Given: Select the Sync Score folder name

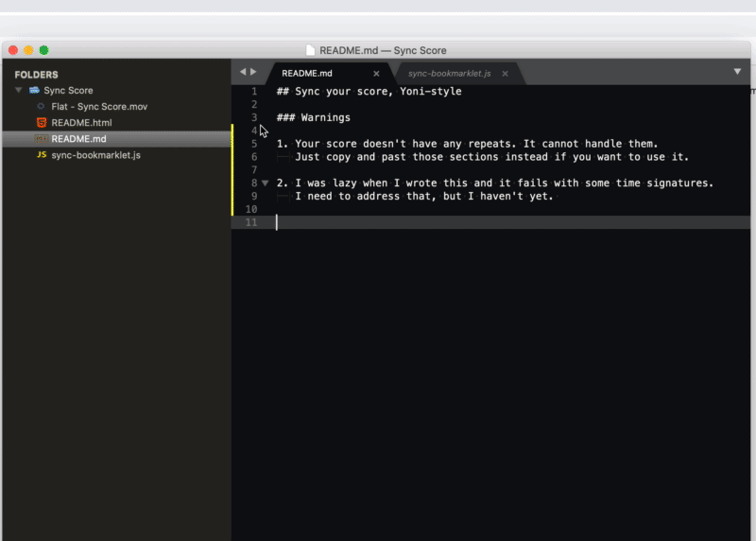Looking at the screenshot, I should click(x=68, y=90).
